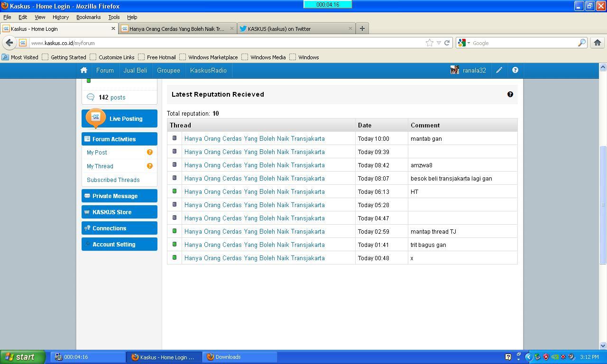
Task: Open the History menu
Action: [61, 17]
